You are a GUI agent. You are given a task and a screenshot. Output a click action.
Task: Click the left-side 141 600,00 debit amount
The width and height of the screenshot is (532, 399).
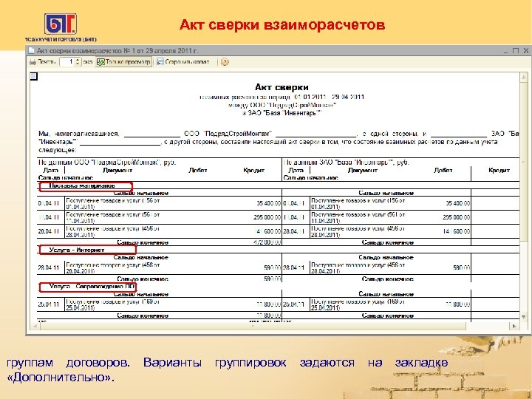tap(268, 231)
